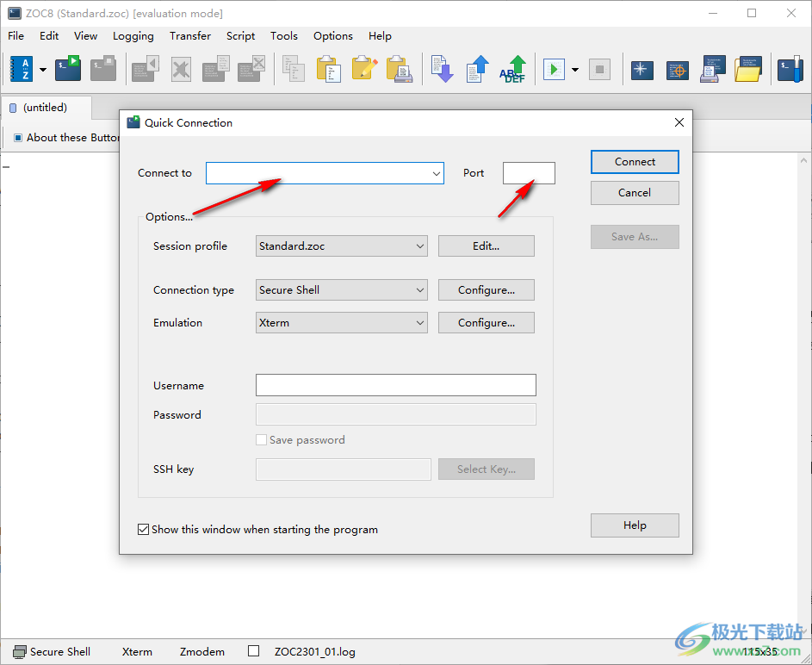Open the Session profile Standard.zoc dropdown

[342, 246]
